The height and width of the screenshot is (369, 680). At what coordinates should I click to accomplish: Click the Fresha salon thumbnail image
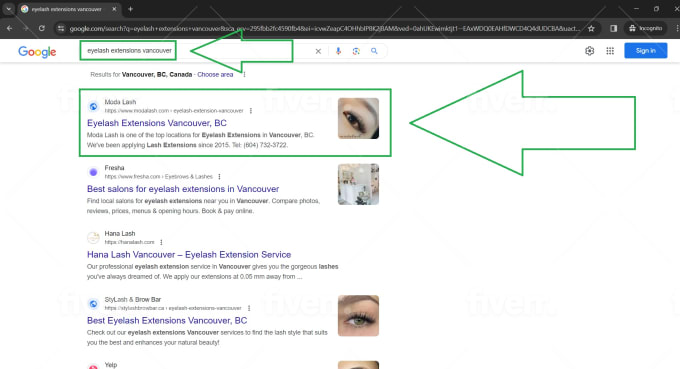tap(358, 184)
